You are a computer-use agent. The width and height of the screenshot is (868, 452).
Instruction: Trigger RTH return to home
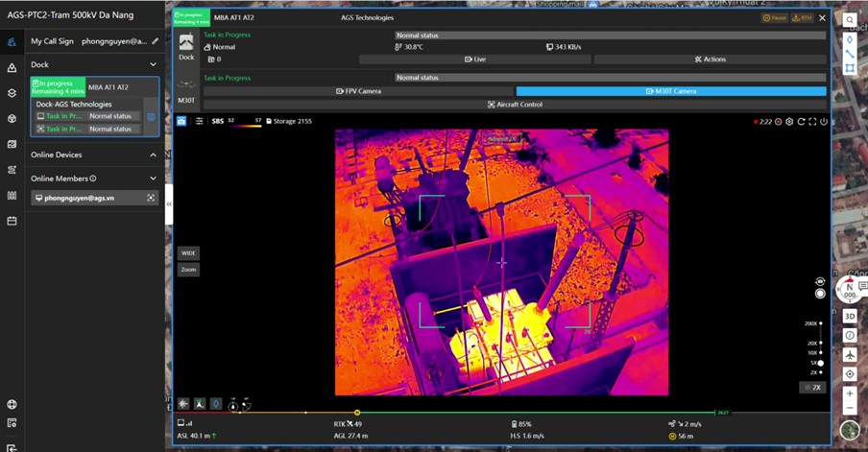click(x=802, y=17)
